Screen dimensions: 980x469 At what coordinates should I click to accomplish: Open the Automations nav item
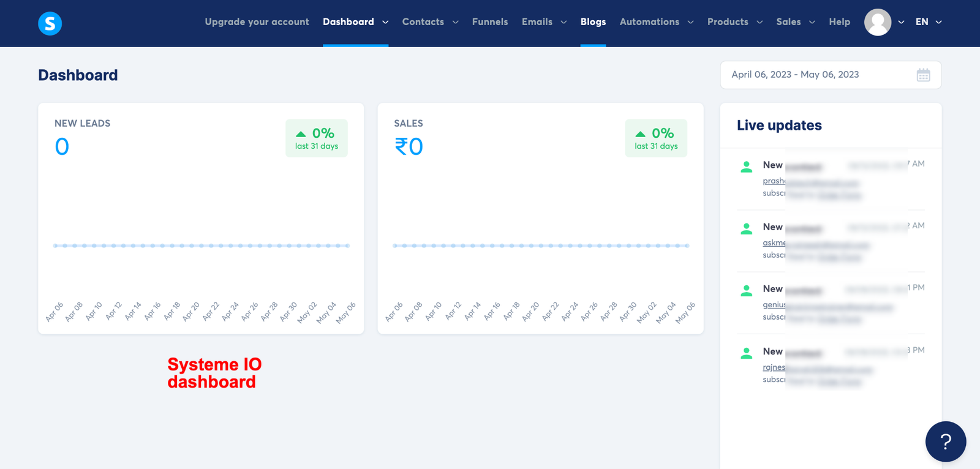tap(649, 22)
